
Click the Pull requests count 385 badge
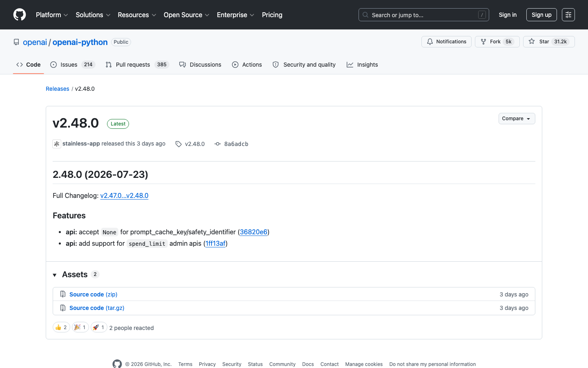coord(162,65)
